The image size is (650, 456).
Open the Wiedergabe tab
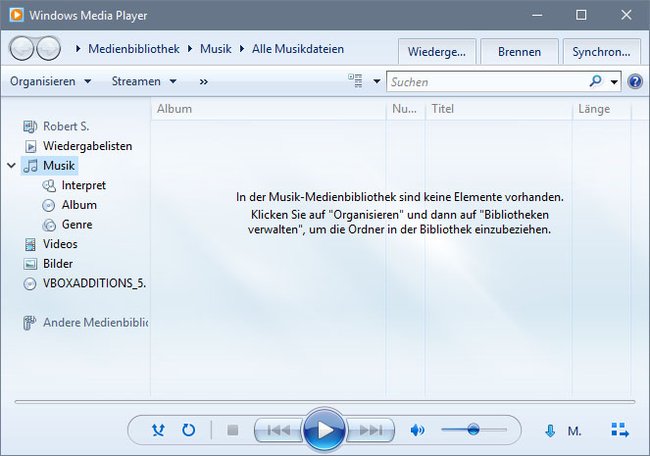click(437, 52)
